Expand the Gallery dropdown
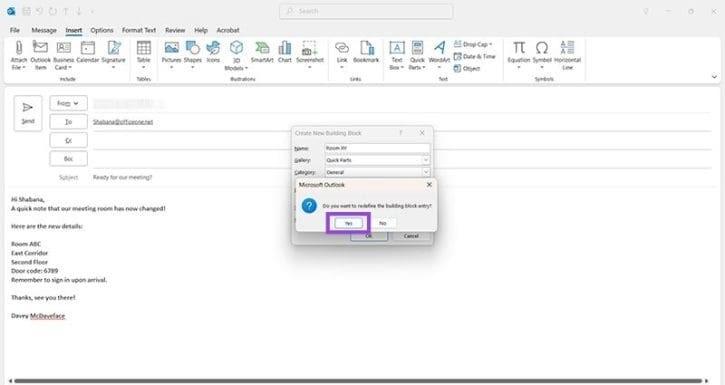Viewport: 725px width, 385px height. point(426,160)
